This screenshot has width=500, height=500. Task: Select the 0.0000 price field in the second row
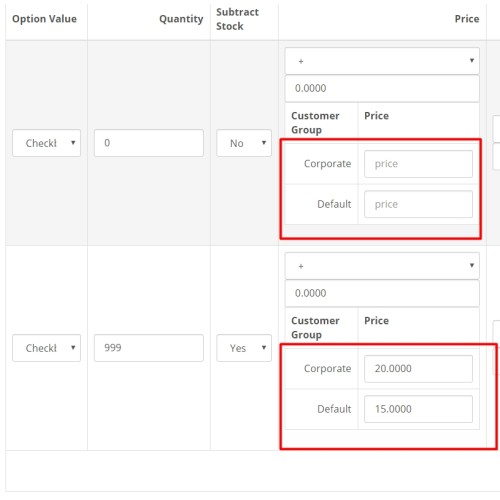(x=382, y=293)
